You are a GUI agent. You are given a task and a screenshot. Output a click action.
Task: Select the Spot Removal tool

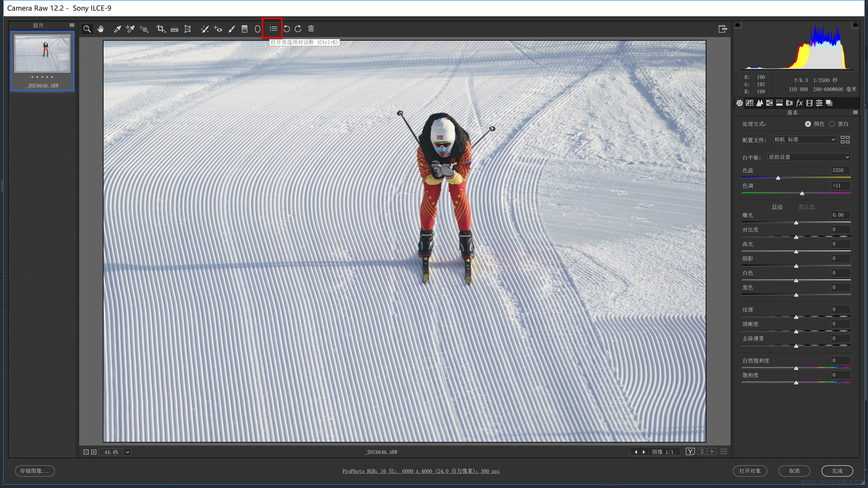[205, 29]
